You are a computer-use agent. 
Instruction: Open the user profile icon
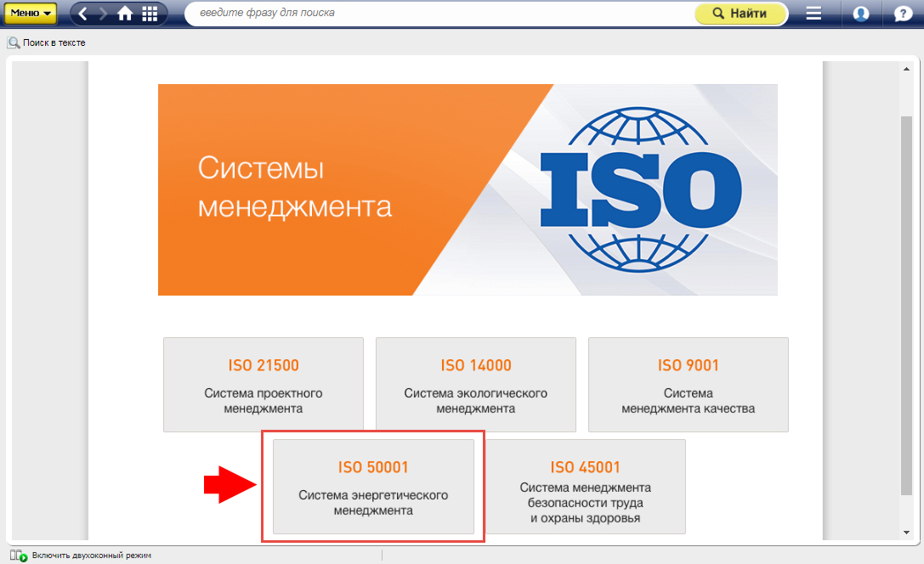pyautogui.click(x=860, y=14)
